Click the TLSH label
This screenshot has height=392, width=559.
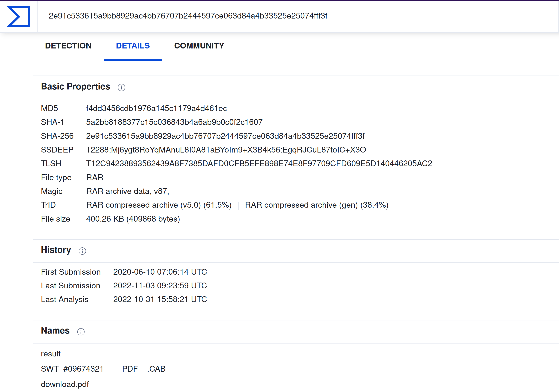[x=51, y=163]
